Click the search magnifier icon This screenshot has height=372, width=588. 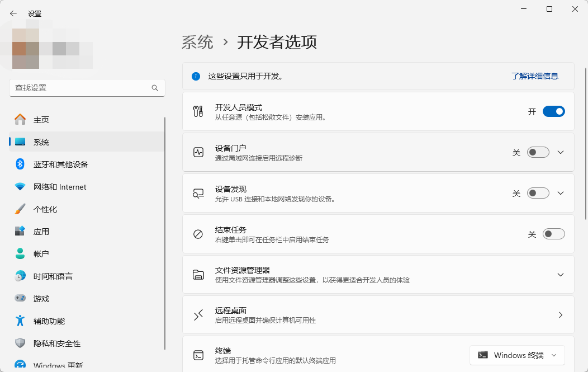click(x=155, y=88)
